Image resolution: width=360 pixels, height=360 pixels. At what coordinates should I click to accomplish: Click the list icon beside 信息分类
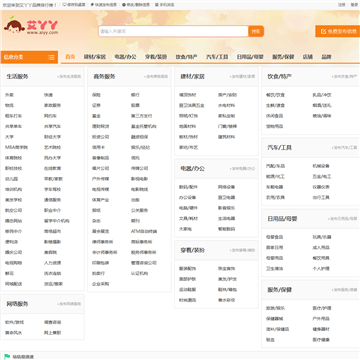coord(51,57)
